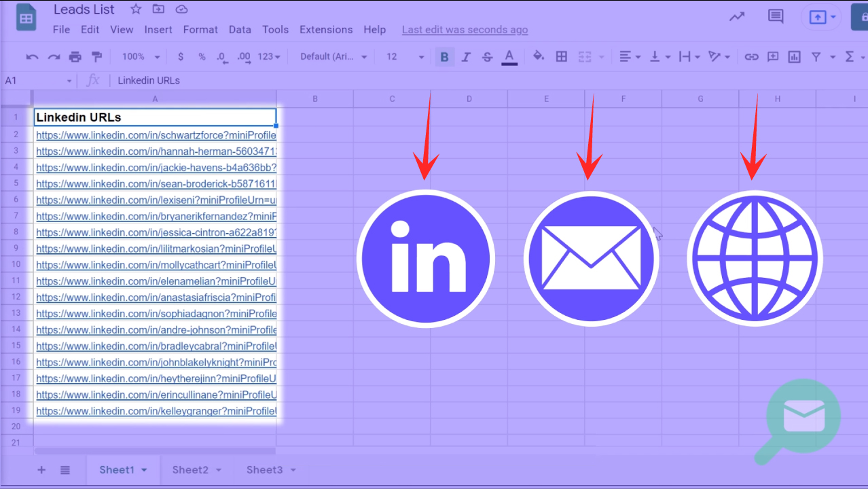Open the kelleygranger LinkedIn link
868x489 pixels.
[156, 412]
